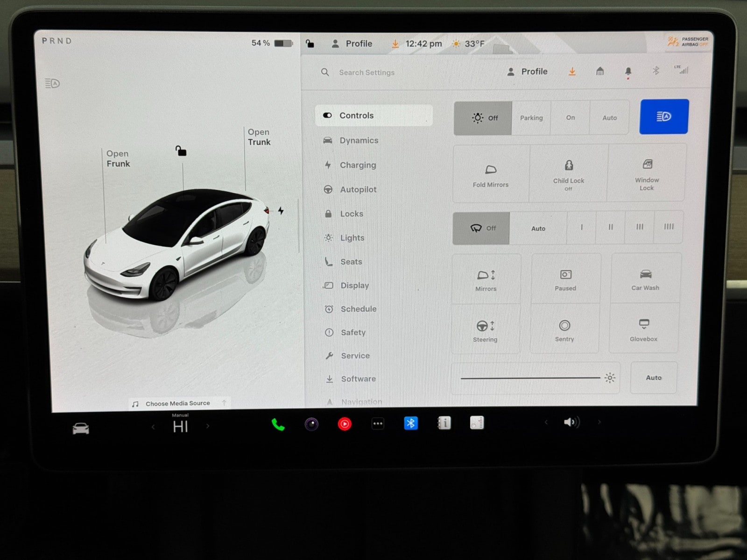
Task: Activate Car Wash mode
Action: coord(645,279)
